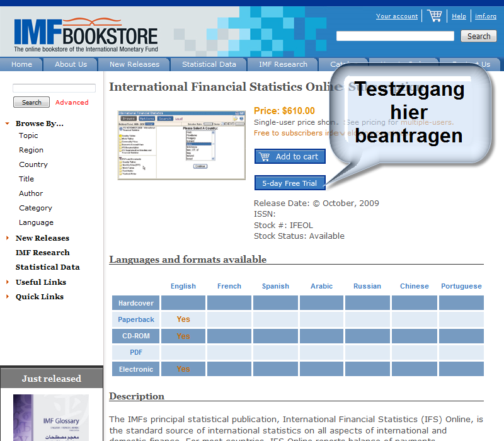Screen dimensions: 504x441
Task: Browse by Country in sidebar
Action: point(33,164)
